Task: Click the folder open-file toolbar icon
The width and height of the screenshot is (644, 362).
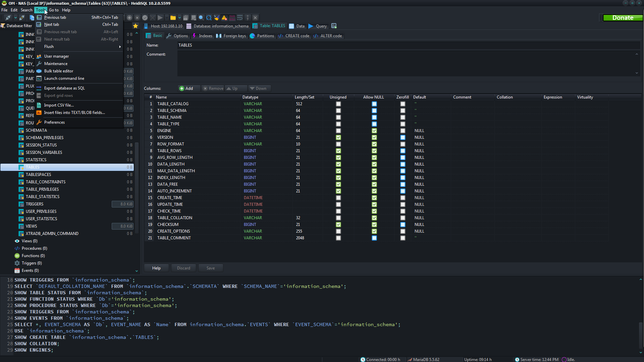Action: click(x=173, y=18)
